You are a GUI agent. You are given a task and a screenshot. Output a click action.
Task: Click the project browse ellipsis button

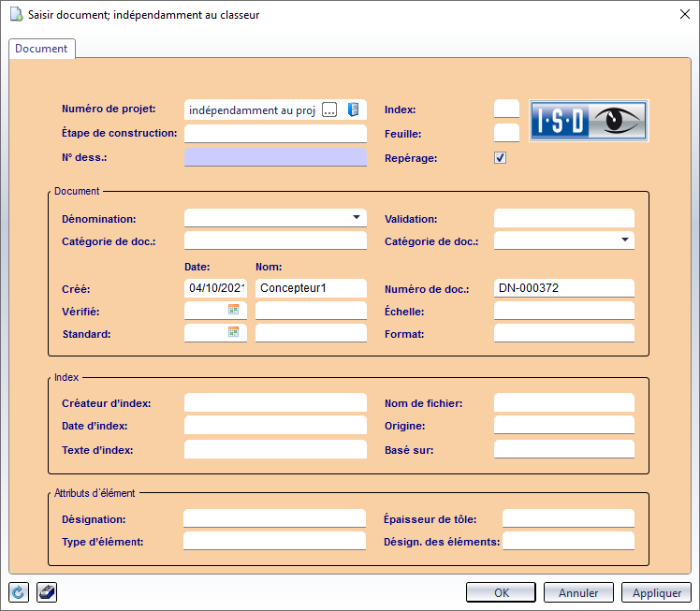[329, 110]
